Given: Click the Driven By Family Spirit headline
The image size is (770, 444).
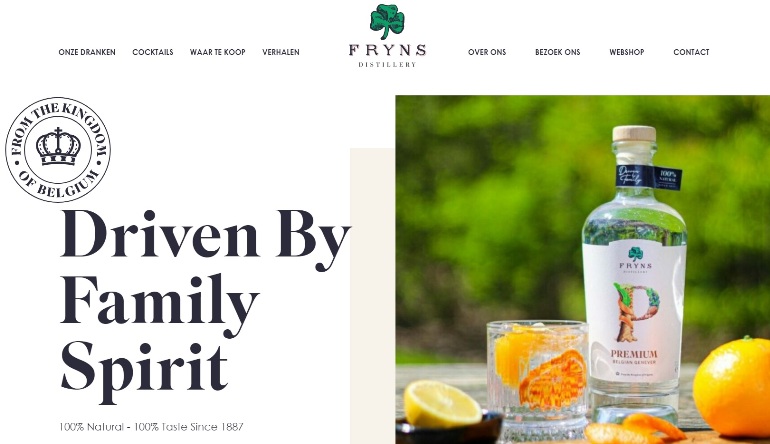Looking at the screenshot, I should (x=205, y=305).
